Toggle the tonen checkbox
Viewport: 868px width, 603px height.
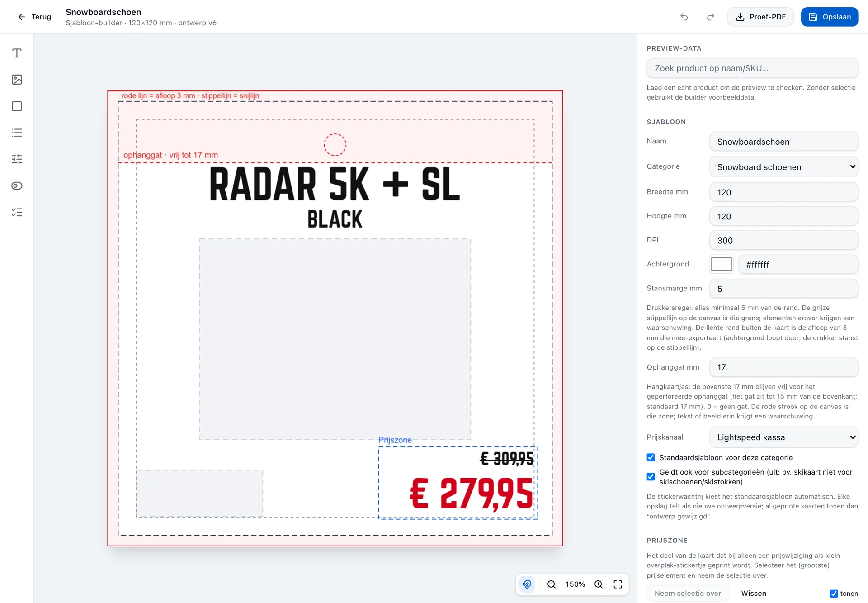[x=834, y=594]
